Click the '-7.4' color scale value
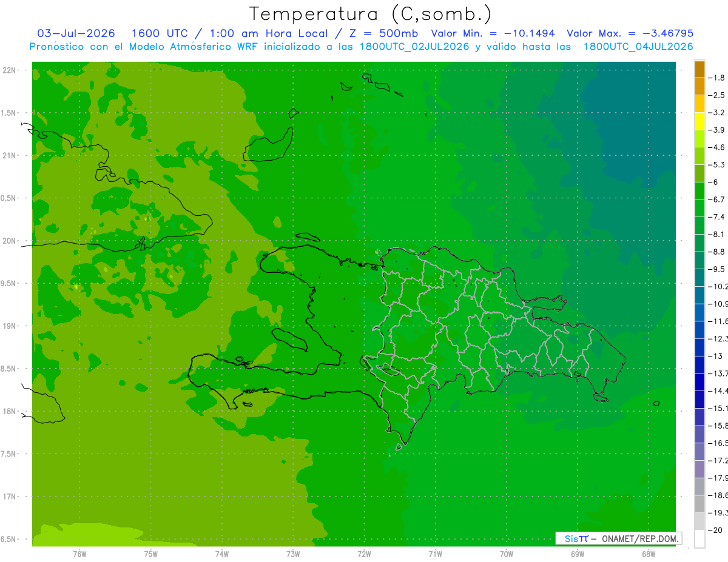This screenshot has width=728, height=562. click(716, 216)
